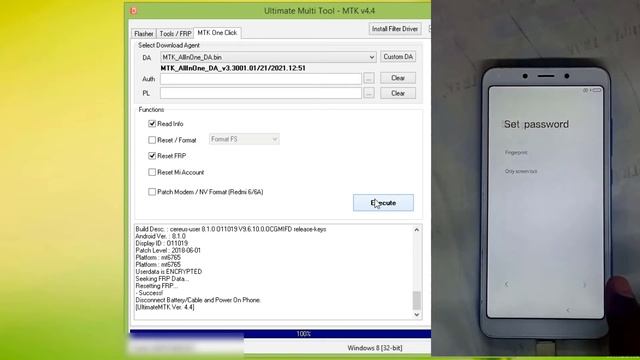Select the MTK One Click tab
Screen dimensions: 640x360
[x=217, y=33]
